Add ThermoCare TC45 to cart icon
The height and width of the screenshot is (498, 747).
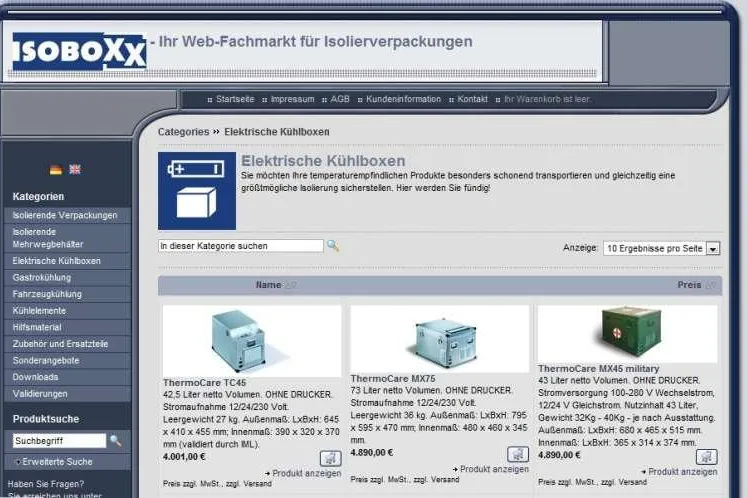click(330, 458)
